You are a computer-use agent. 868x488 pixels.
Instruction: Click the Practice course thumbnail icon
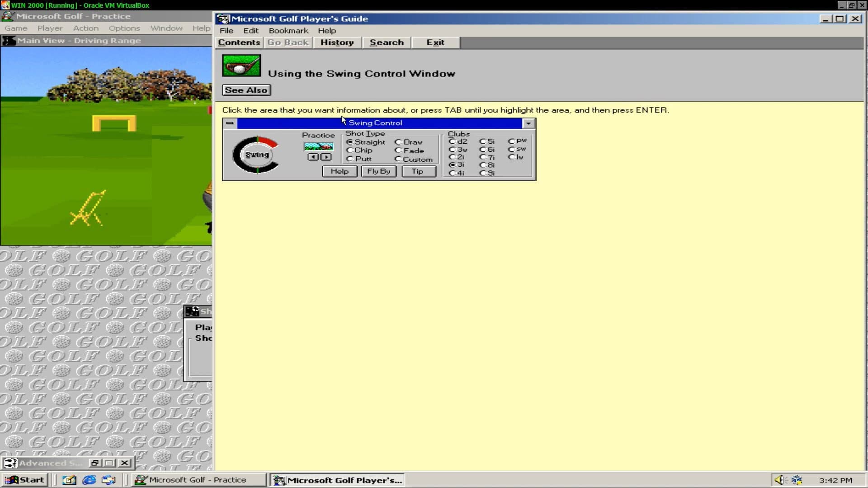click(x=319, y=146)
